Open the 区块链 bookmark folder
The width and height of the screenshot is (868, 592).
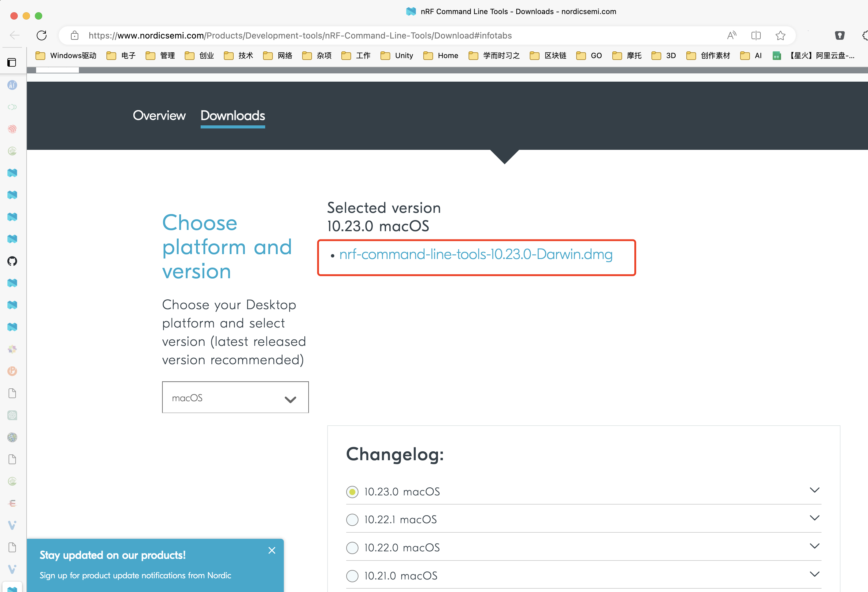548,56
